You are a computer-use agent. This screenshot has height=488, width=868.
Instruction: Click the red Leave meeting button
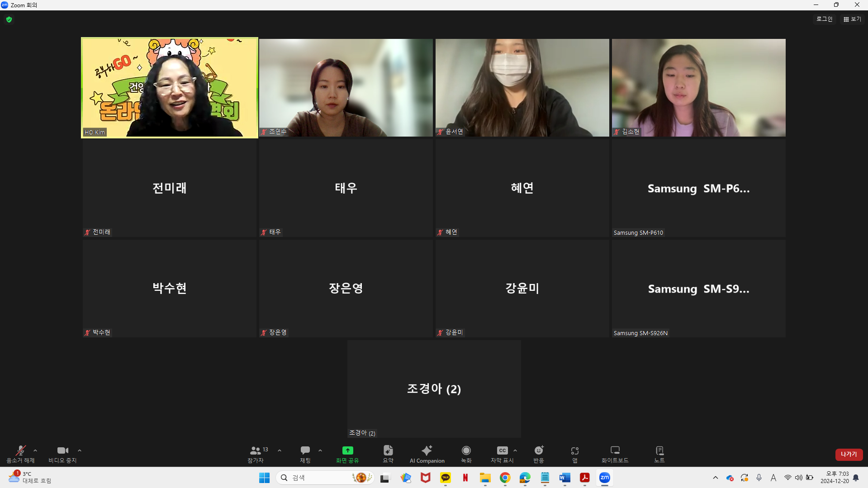pos(849,454)
